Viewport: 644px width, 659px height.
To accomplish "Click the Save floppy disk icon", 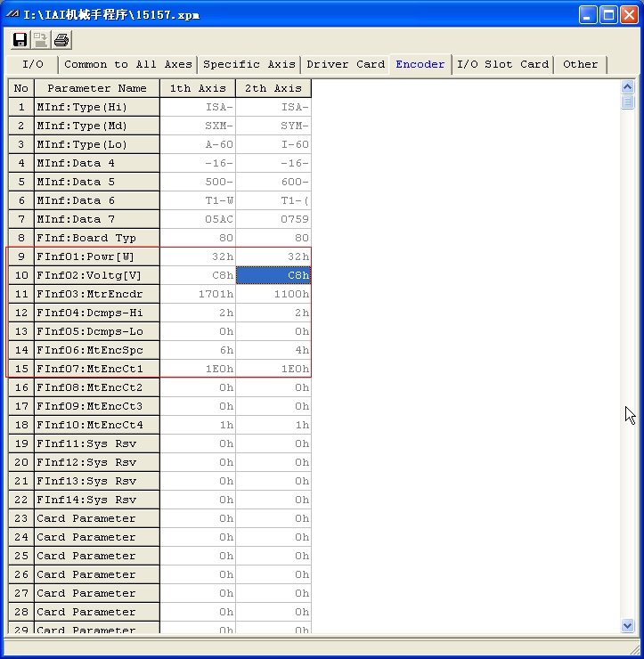I will click(x=20, y=39).
